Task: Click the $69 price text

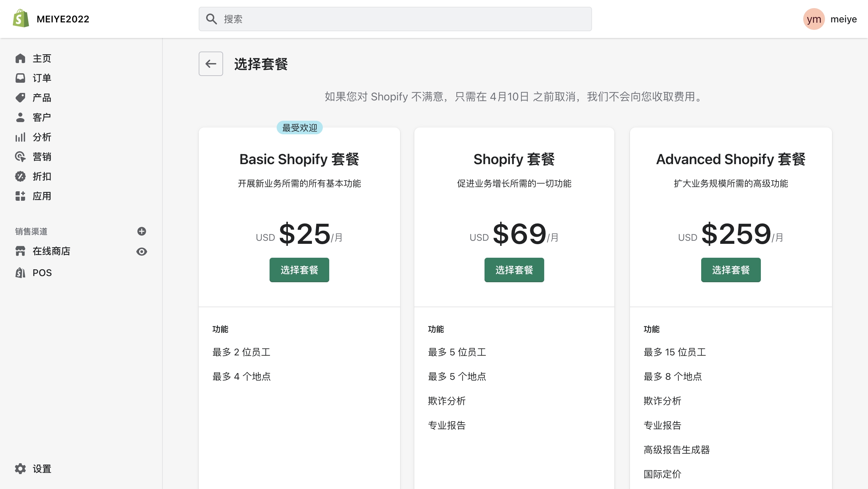Action: 519,234
